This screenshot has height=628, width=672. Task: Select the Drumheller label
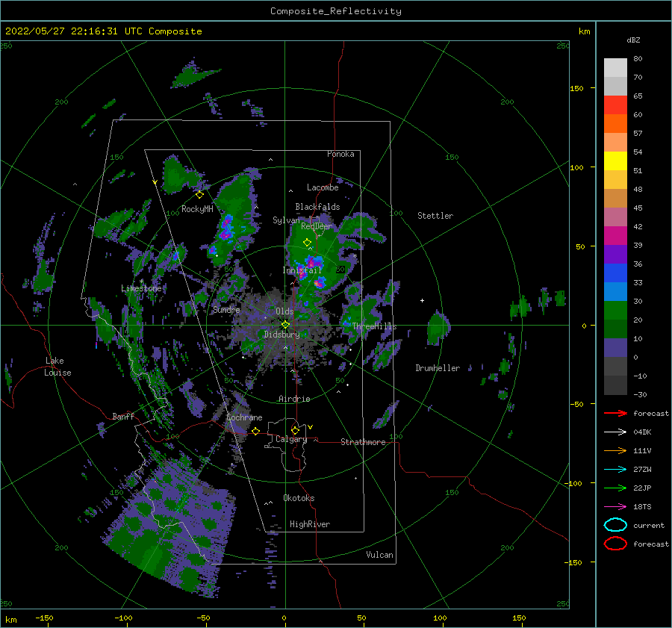[438, 368]
